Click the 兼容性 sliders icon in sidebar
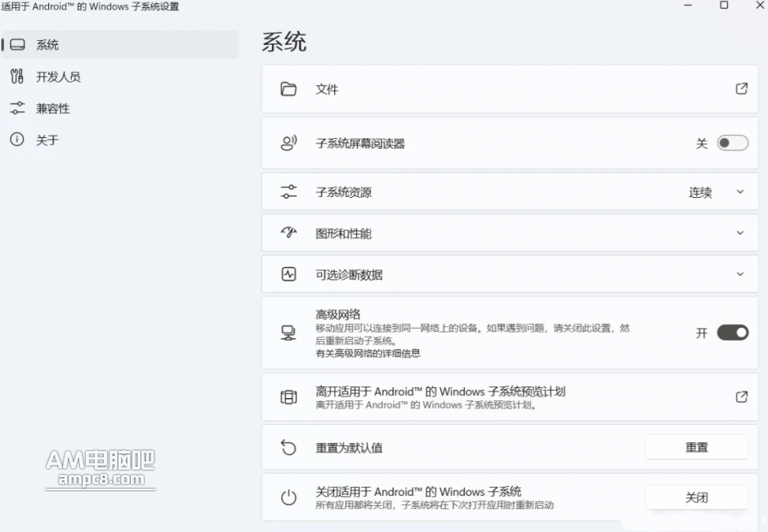Screen dimensions: 768x532 (x=17, y=108)
